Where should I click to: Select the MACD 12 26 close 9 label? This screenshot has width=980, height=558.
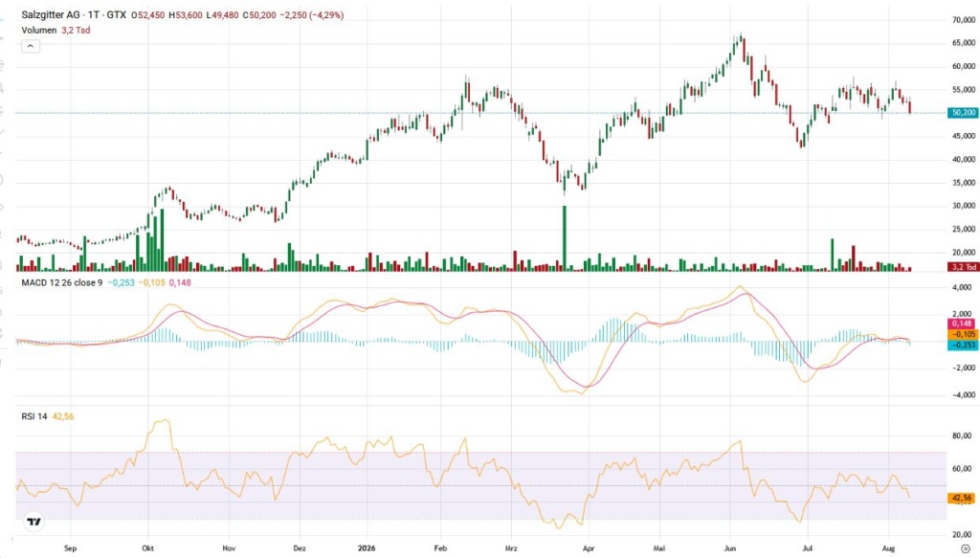point(62,282)
